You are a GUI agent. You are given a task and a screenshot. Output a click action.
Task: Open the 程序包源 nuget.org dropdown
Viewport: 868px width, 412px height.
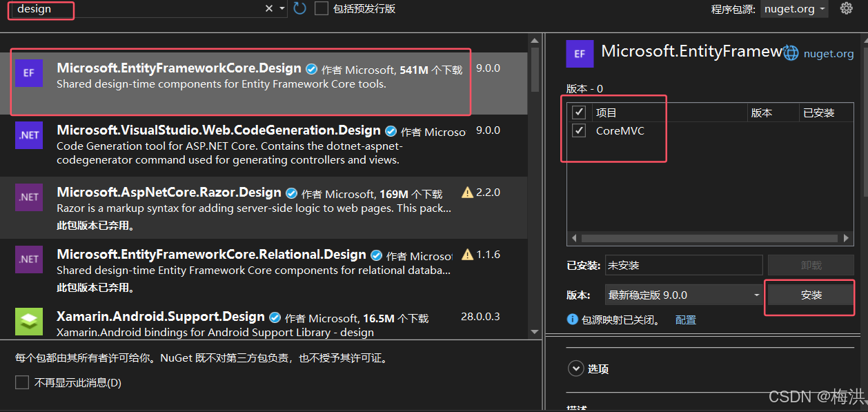click(x=795, y=9)
